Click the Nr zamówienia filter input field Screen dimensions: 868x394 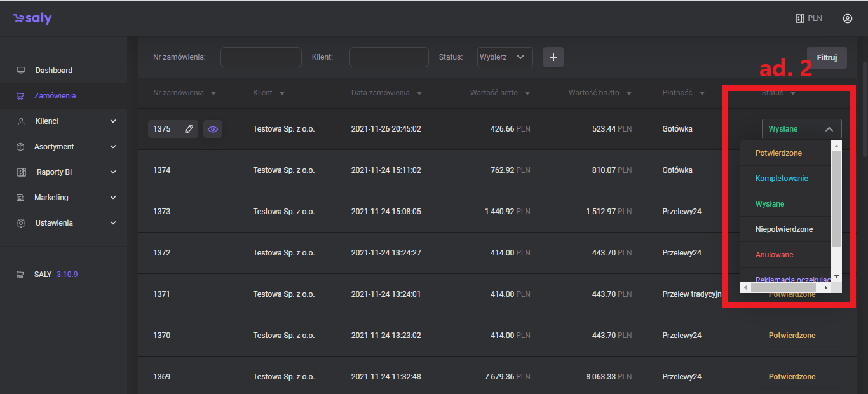coord(261,57)
